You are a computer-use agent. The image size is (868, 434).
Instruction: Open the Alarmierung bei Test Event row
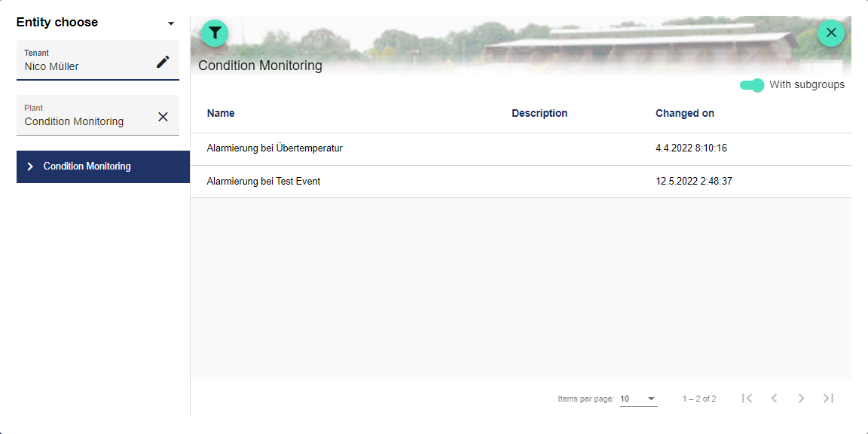coord(264,182)
